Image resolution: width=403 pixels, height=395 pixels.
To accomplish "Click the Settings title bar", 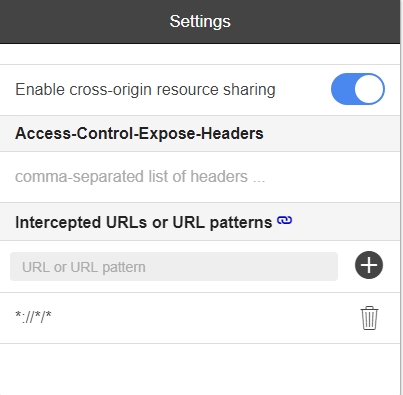I will [x=200, y=22].
